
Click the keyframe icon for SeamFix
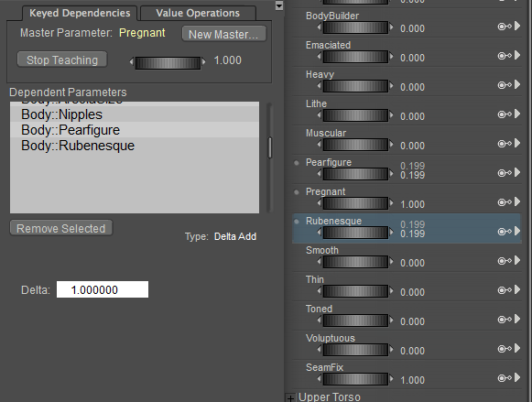(505, 378)
